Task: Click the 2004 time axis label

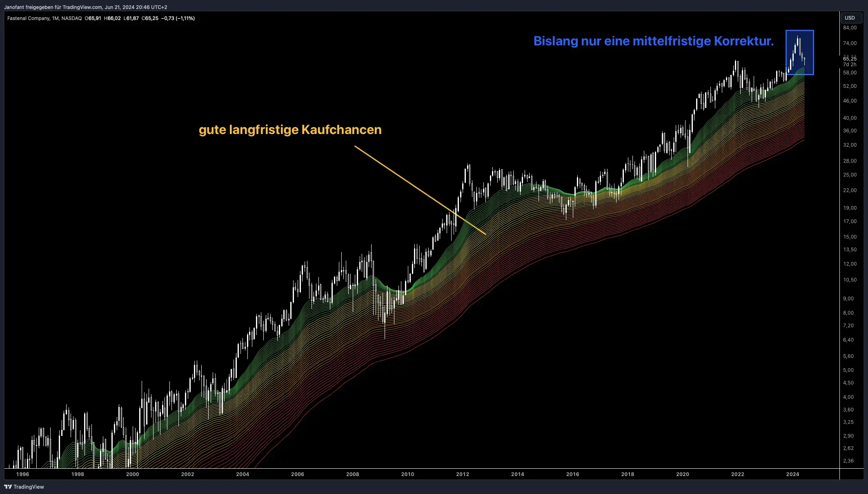Action: (243, 474)
